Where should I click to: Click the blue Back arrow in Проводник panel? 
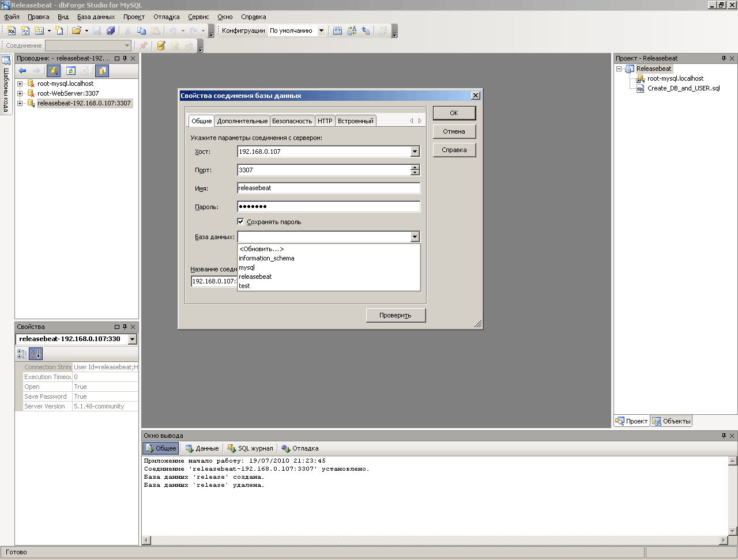click(22, 71)
